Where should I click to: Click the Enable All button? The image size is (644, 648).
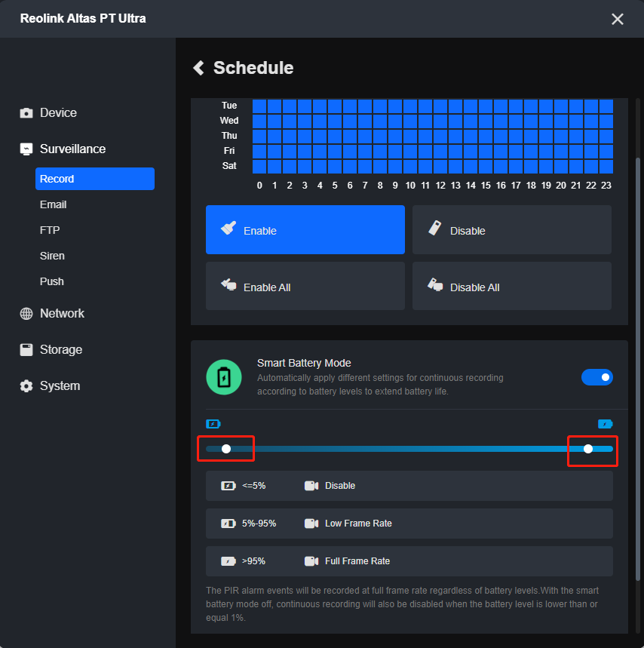tap(305, 286)
